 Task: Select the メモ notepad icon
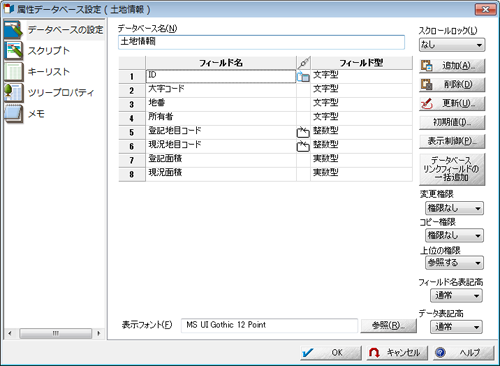[x=13, y=114]
